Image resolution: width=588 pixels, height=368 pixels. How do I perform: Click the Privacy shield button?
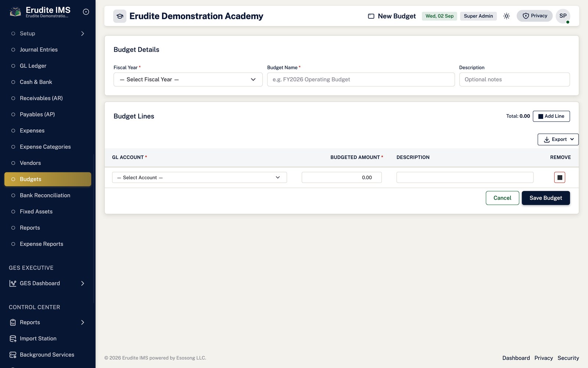click(x=534, y=16)
